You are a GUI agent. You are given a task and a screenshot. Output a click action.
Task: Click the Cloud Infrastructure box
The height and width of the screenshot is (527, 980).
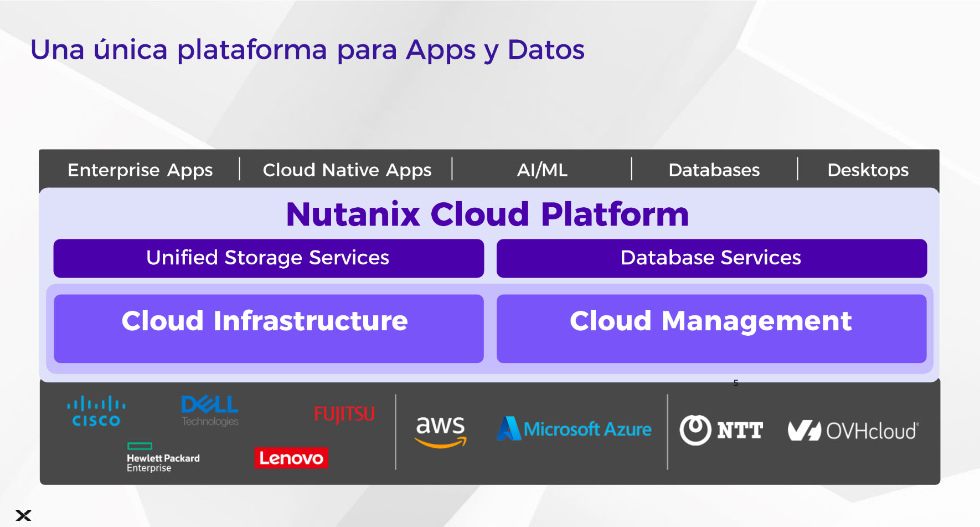269,329
